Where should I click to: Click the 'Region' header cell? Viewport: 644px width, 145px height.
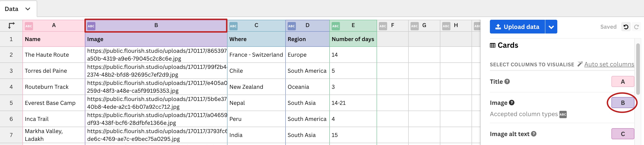(x=308, y=39)
